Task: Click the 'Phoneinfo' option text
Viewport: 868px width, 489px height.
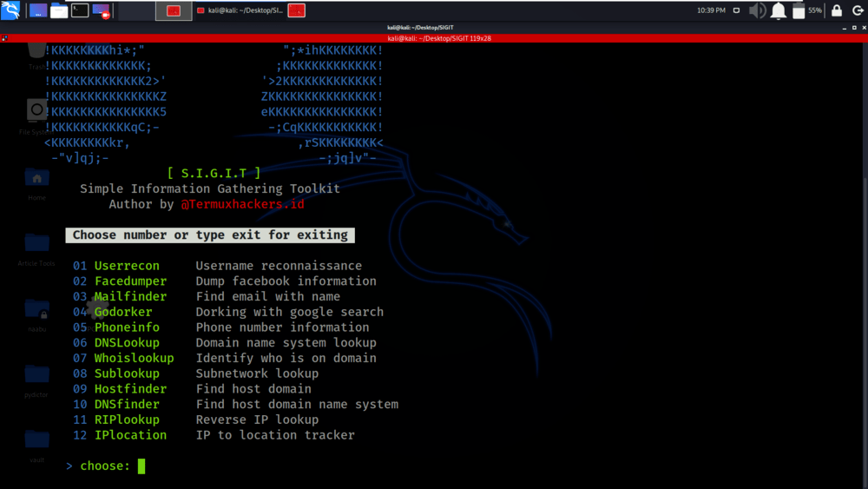Action: pyautogui.click(x=127, y=327)
